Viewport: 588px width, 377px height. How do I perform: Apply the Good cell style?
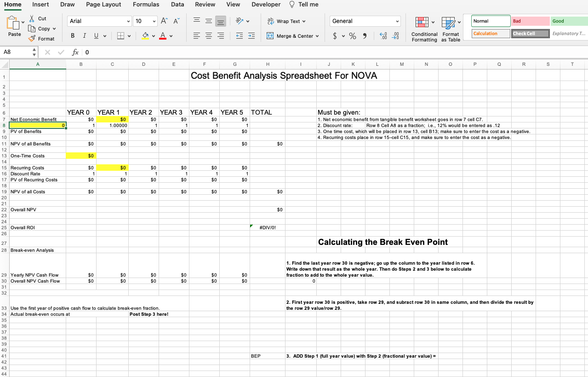569,21
